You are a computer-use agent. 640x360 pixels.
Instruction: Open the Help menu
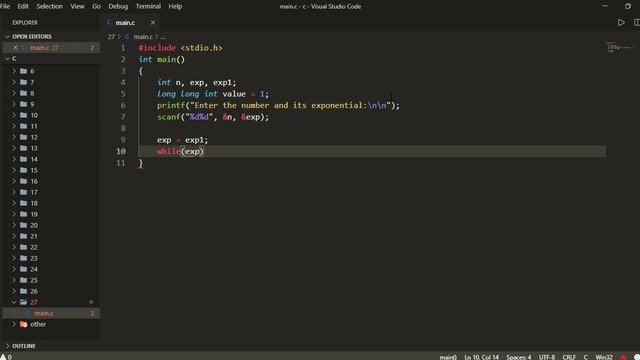point(175,6)
